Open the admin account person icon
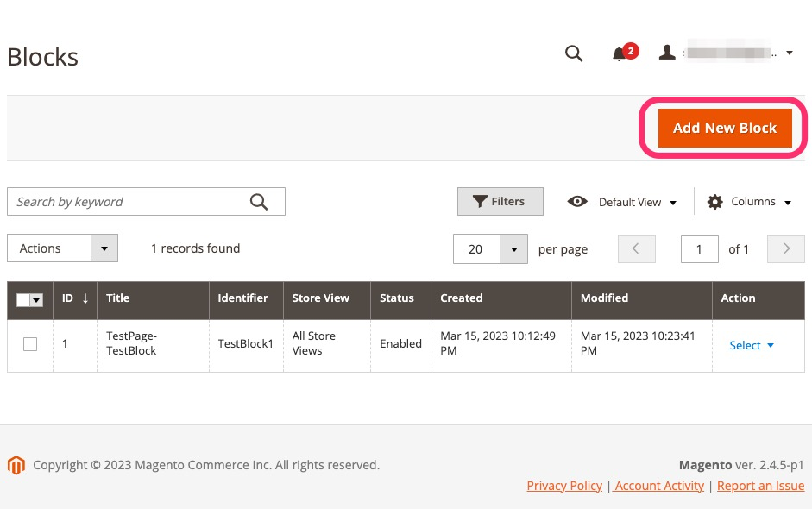This screenshot has height=509, width=812. (x=667, y=52)
